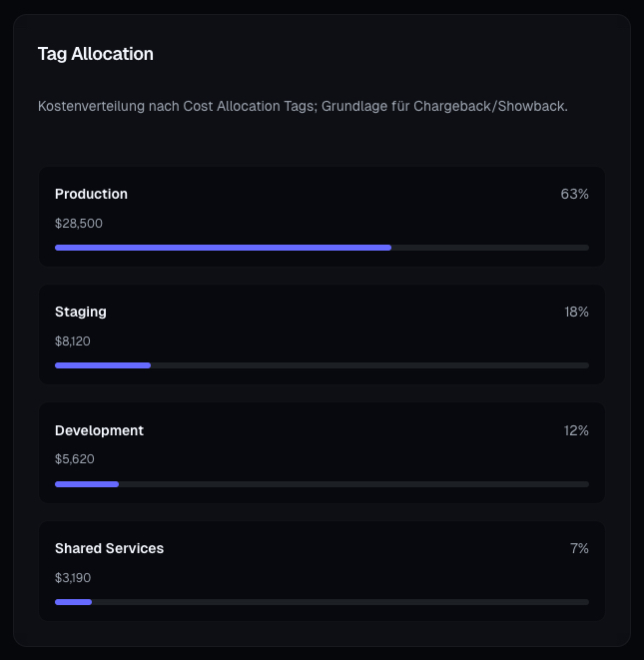Click the $5,620 Development cost
Image resolution: width=644 pixels, height=660 pixels.
tap(75, 459)
